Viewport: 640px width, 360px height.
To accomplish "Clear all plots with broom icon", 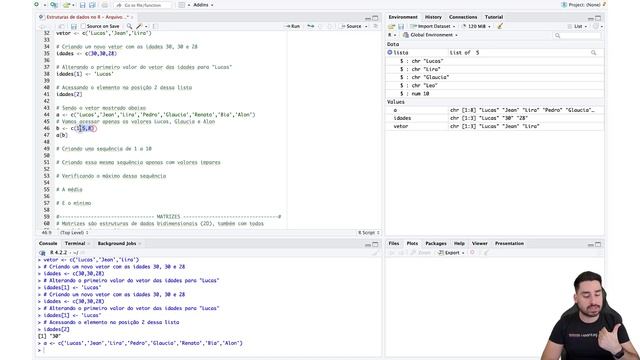I will [486, 253].
